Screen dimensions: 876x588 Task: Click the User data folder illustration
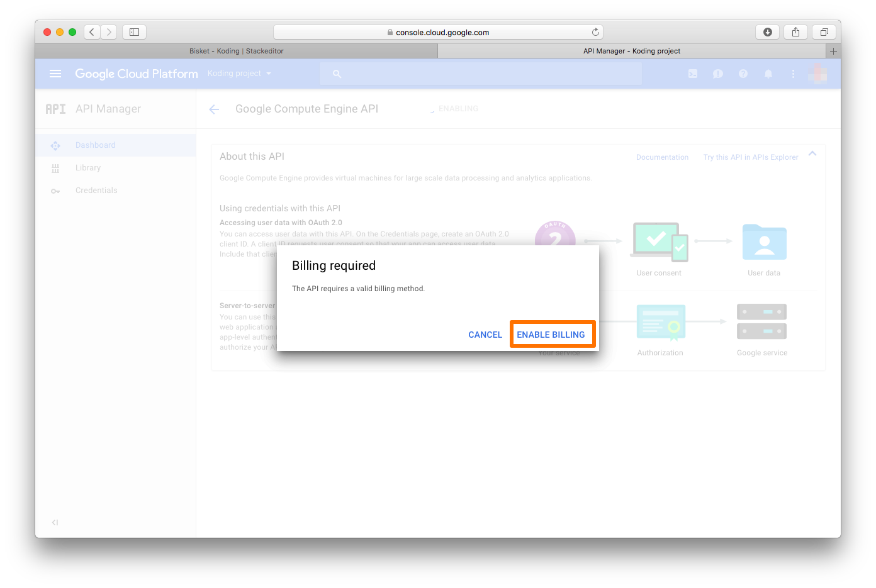(x=764, y=242)
